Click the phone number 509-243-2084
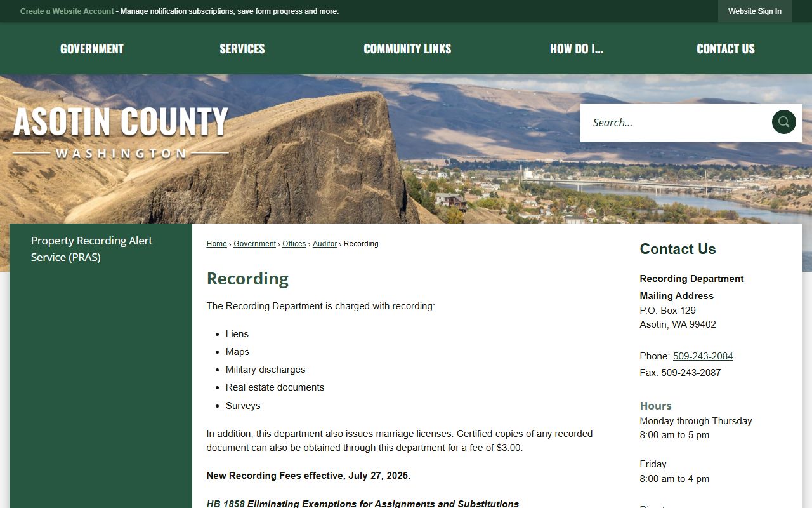The height and width of the screenshot is (508, 812). pos(703,356)
